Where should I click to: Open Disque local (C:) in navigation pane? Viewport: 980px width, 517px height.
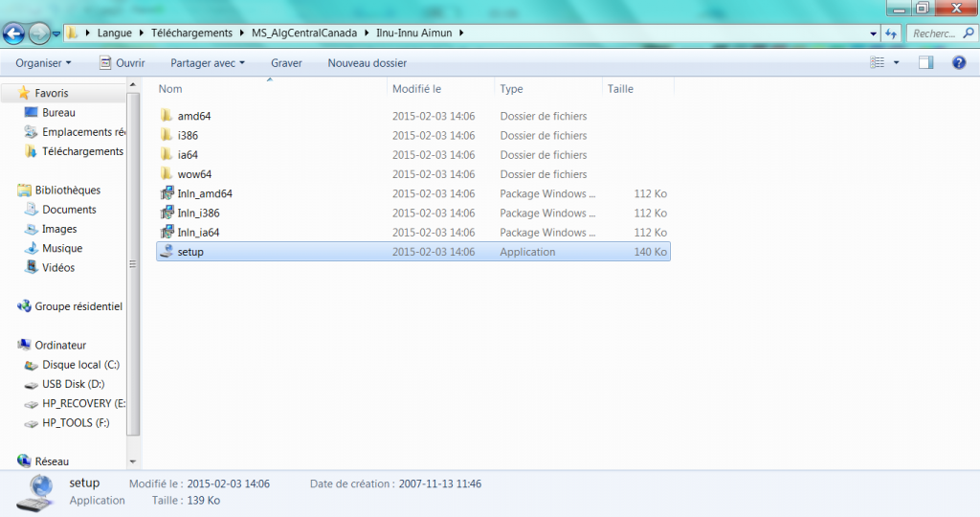(x=80, y=365)
